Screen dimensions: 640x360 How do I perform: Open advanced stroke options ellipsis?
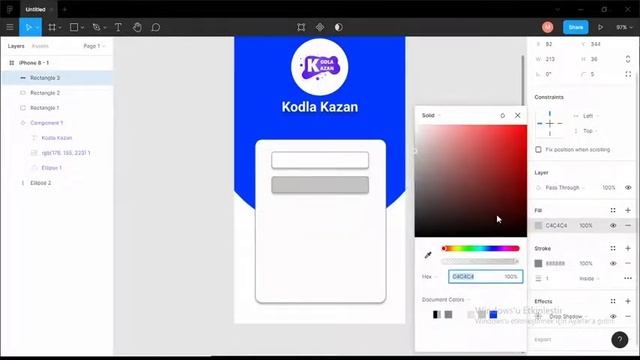coord(628,278)
